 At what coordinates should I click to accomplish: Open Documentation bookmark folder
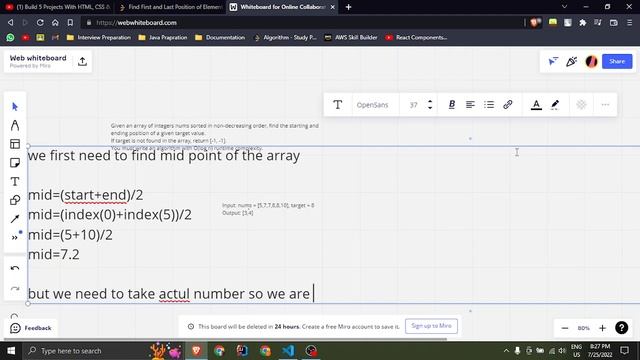pos(220,38)
